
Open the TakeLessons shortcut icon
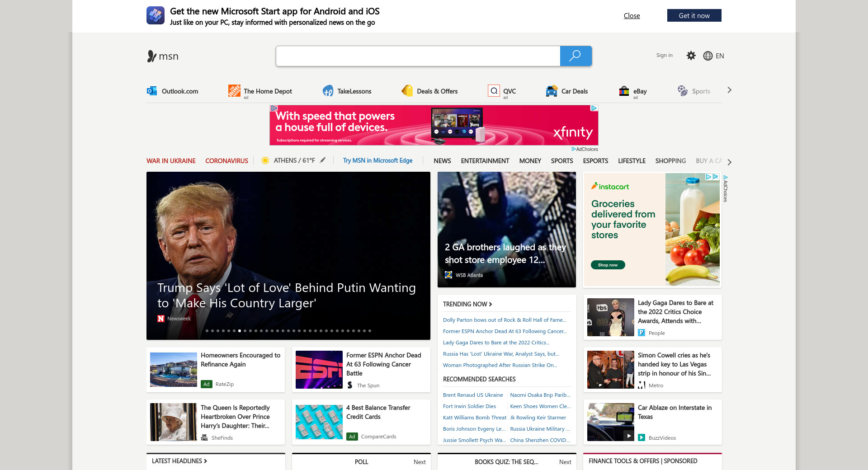[328, 91]
